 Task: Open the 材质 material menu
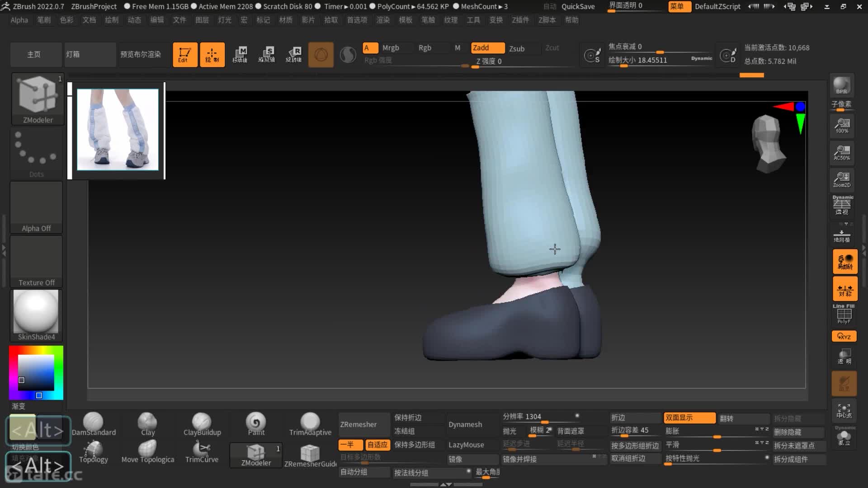point(286,20)
